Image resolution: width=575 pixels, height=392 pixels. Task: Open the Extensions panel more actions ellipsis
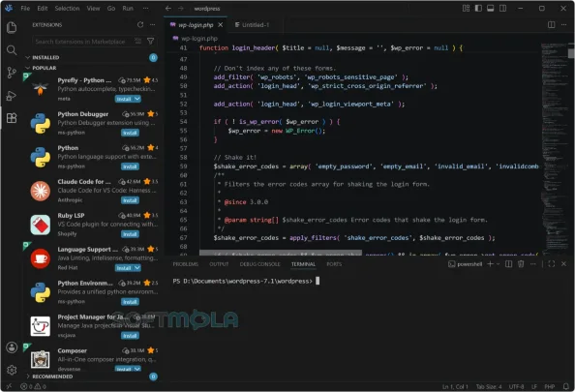pyautogui.click(x=153, y=24)
